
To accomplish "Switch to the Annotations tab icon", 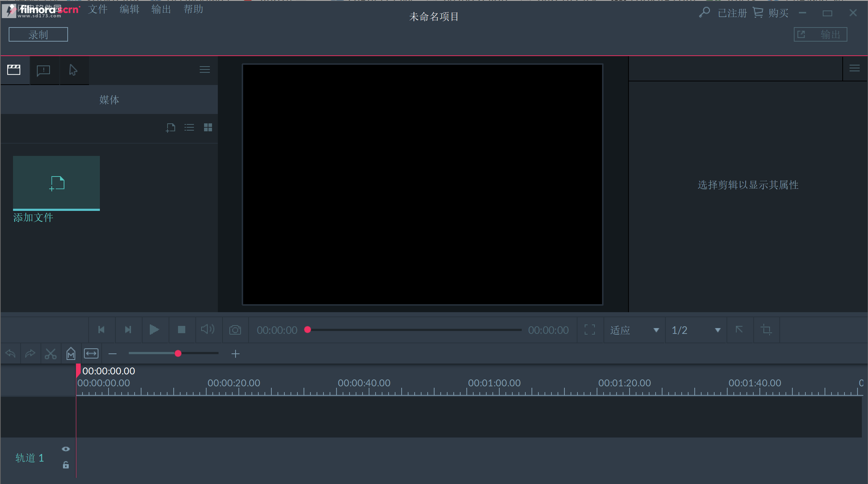I will click(43, 70).
